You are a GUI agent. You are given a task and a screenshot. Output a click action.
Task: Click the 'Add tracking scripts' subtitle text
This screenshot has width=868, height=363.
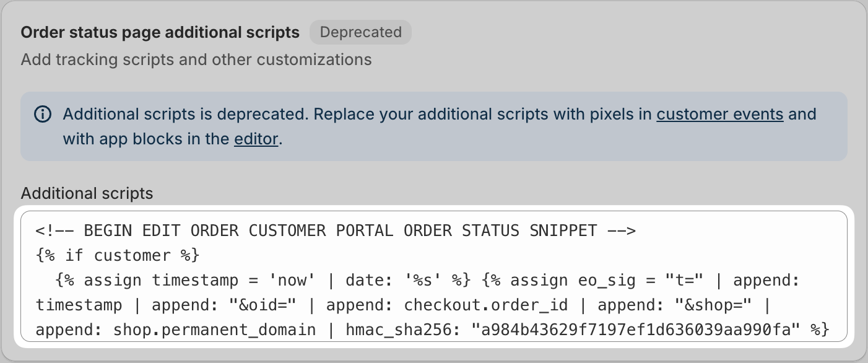196,60
